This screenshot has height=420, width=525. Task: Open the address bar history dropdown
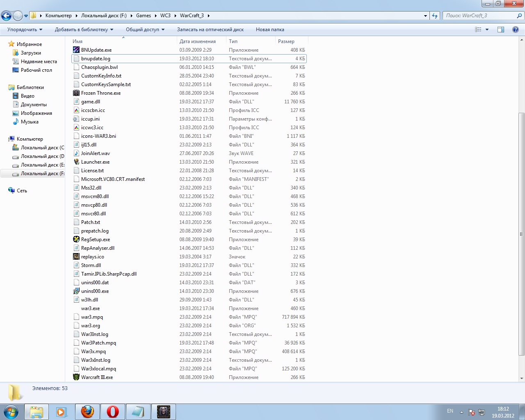coord(425,16)
